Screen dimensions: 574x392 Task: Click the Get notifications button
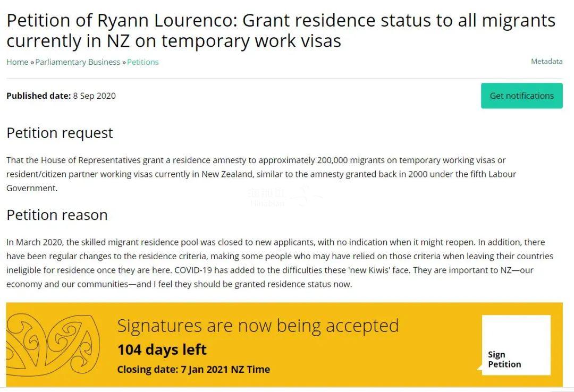coord(522,96)
